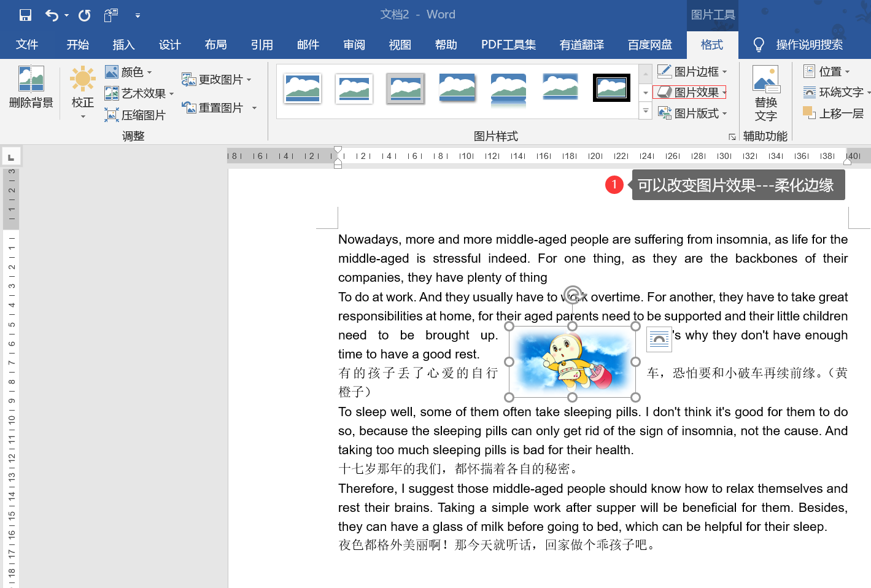Click the Redo/repeat icon

[85, 15]
